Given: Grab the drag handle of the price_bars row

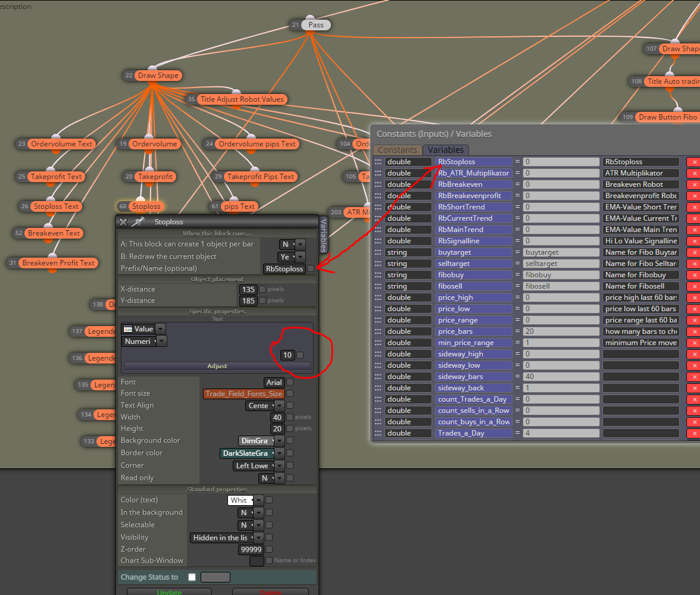Looking at the screenshot, I should pos(377,331).
